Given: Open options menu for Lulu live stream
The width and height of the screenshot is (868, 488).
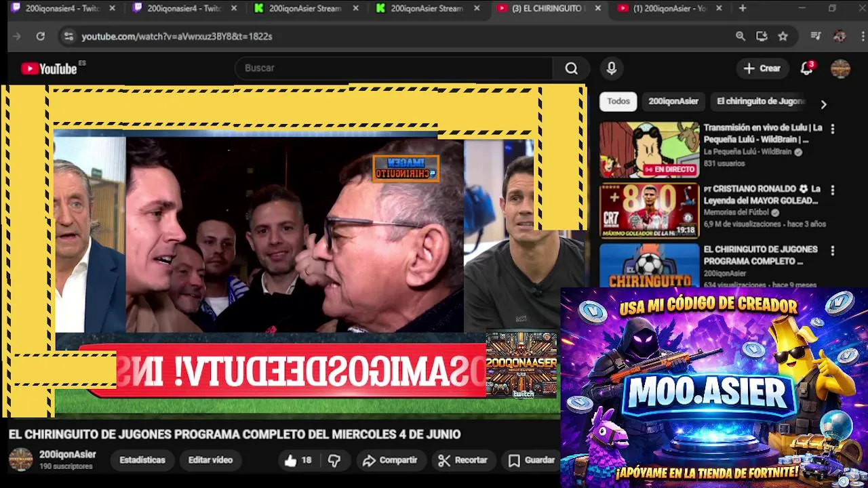Looking at the screenshot, I should pos(833,129).
